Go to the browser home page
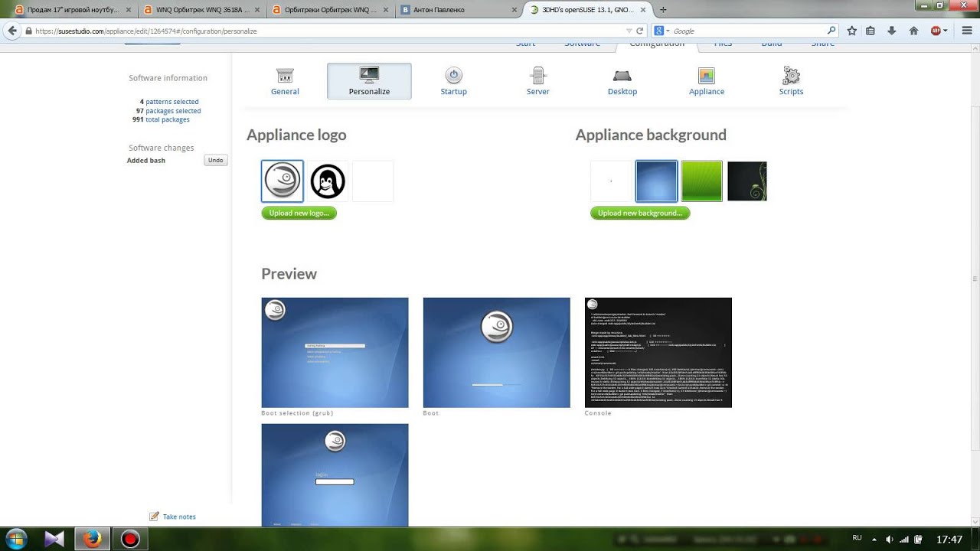Screen dimensions: 980x551 tap(913, 31)
